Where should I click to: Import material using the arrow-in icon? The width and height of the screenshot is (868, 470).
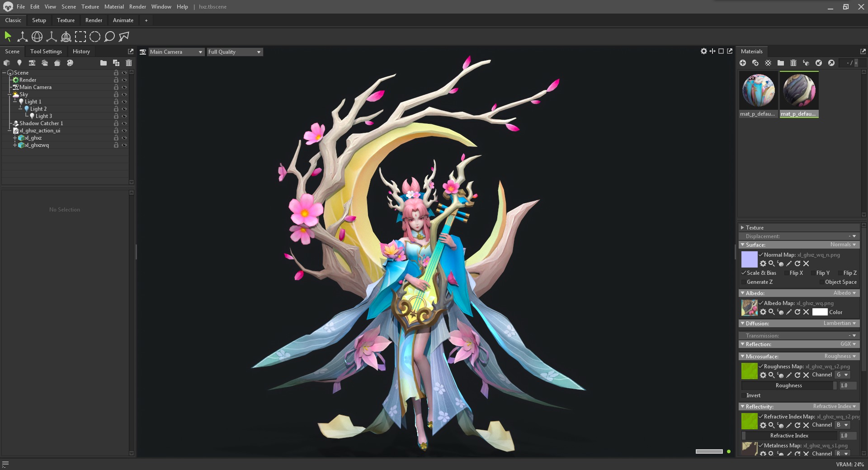pos(819,63)
